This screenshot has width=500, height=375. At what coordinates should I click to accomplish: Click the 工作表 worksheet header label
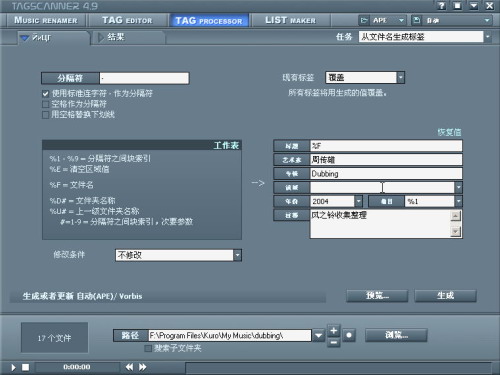click(226, 145)
